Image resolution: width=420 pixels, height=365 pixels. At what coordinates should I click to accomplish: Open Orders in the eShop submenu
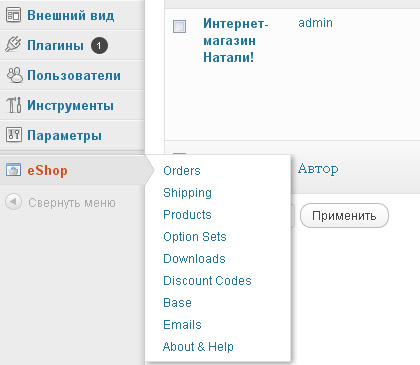coord(182,171)
